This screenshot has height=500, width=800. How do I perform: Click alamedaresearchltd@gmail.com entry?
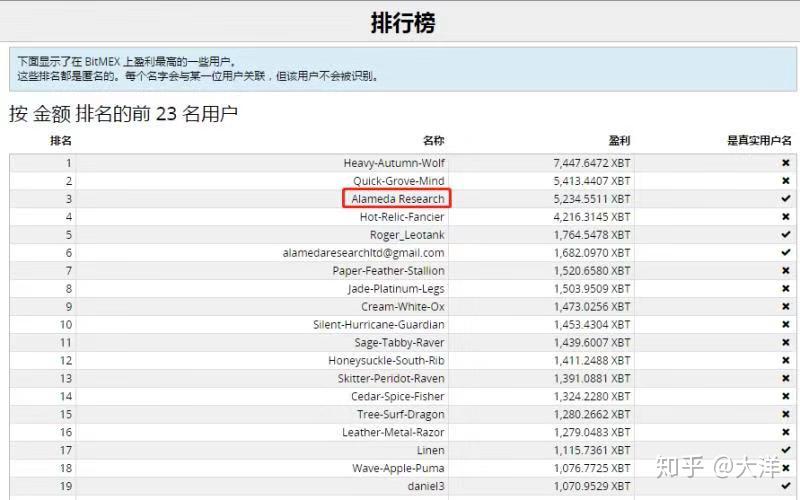pos(363,253)
